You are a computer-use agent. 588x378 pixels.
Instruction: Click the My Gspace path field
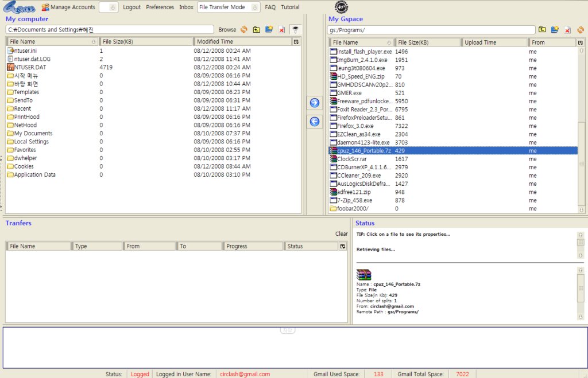click(431, 30)
